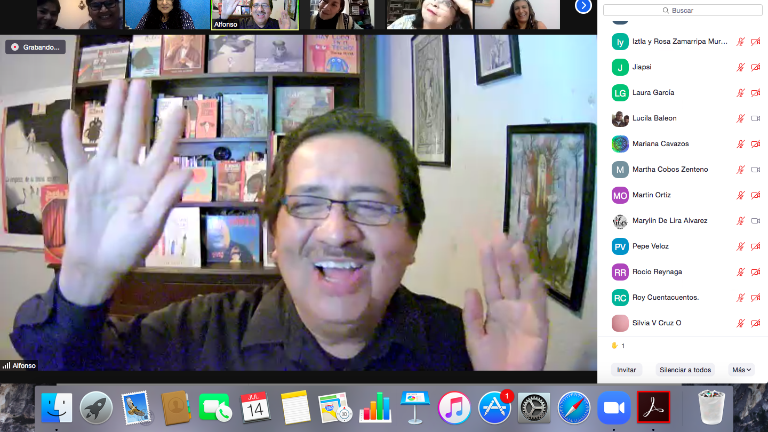Click the Grabando recording indicator
Viewport: 768px width, 432px height.
tap(35, 46)
